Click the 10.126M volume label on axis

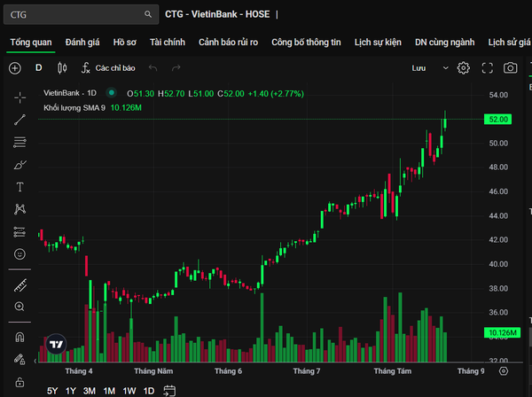[503, 332]
